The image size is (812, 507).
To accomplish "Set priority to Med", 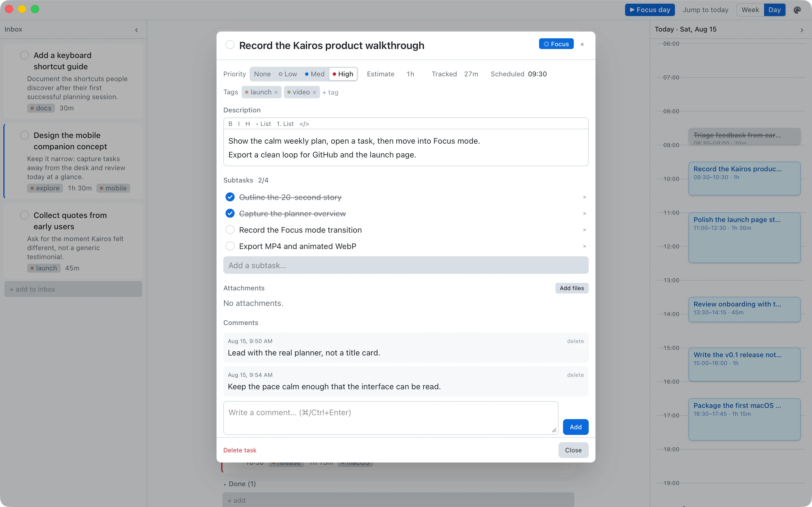I will (x=314, y=74).
